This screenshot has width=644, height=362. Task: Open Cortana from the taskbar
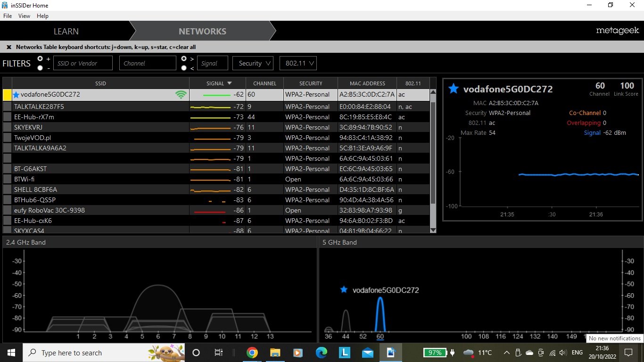pyautogui.click(x=196, y=353)
